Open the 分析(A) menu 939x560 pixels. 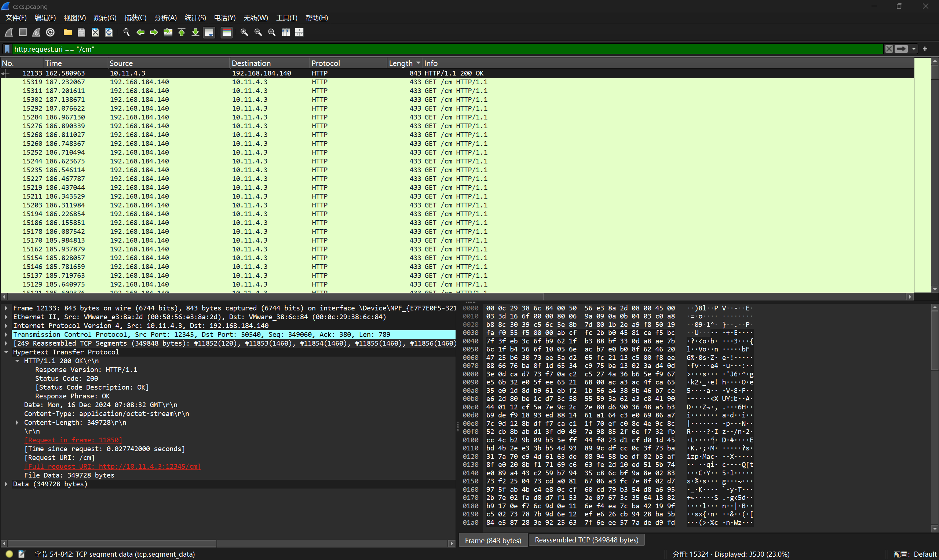tap(165, 18)
